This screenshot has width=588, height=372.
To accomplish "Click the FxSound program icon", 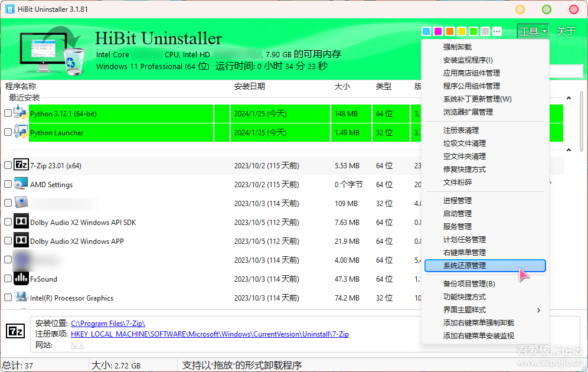I will pyautogui.click(x=21, y=278).
